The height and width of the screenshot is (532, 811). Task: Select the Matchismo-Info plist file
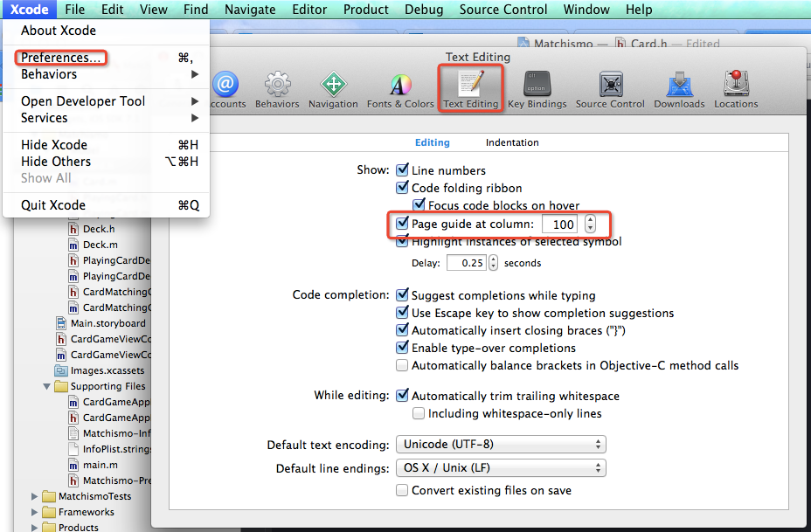click(109, 433)
